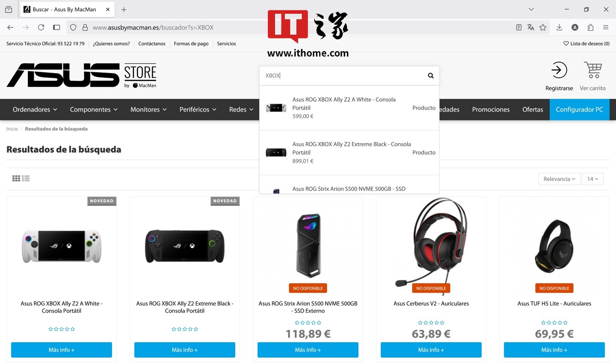
Task: Click the XBOX search input field
Action: pos(342,76)
